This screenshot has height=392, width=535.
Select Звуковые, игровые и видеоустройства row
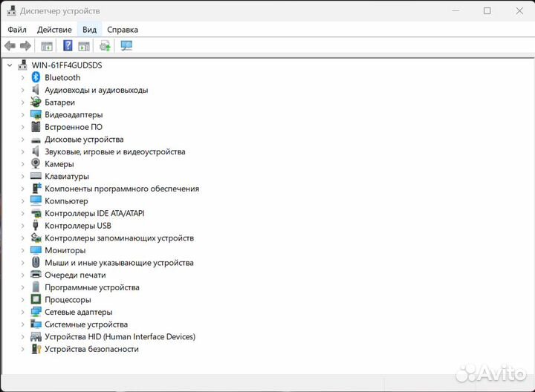(x=115, y=151)
